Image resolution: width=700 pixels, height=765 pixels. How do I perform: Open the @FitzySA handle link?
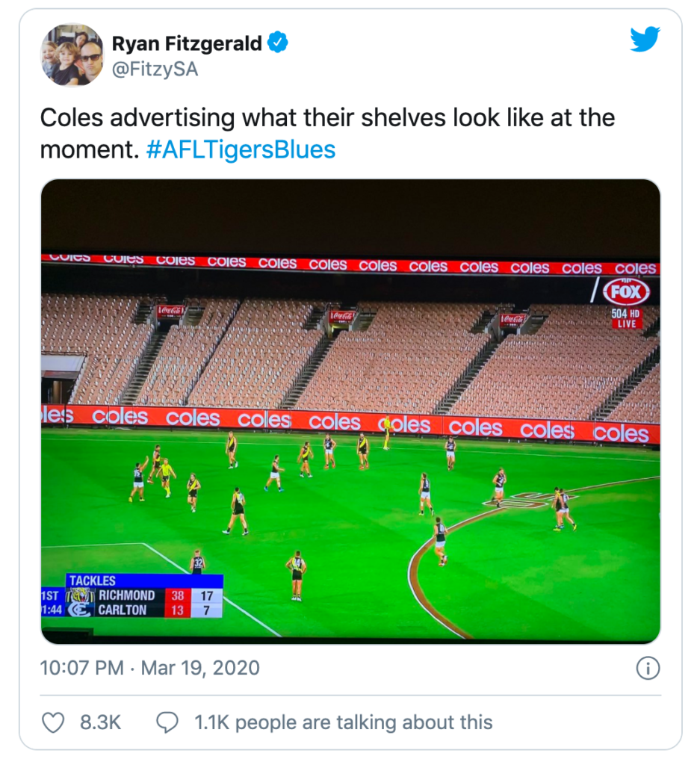click(155, 69)
